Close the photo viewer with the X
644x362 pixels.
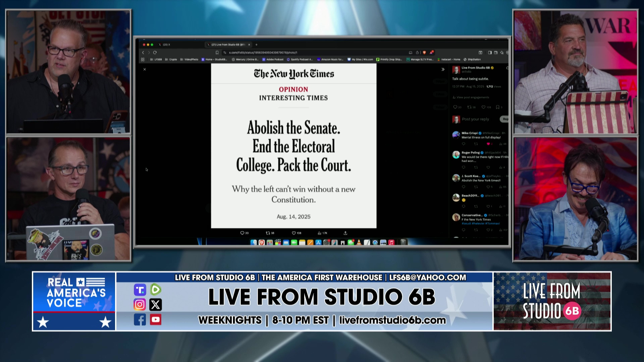click(145, 69)
